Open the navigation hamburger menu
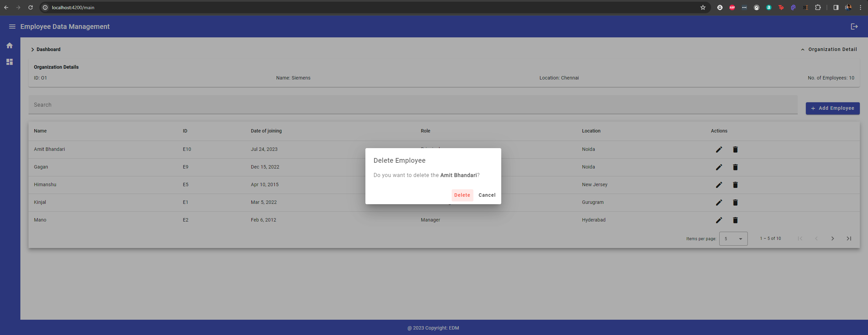The width and height of the screenshot is (868, 335). click(x=12, y=26)
